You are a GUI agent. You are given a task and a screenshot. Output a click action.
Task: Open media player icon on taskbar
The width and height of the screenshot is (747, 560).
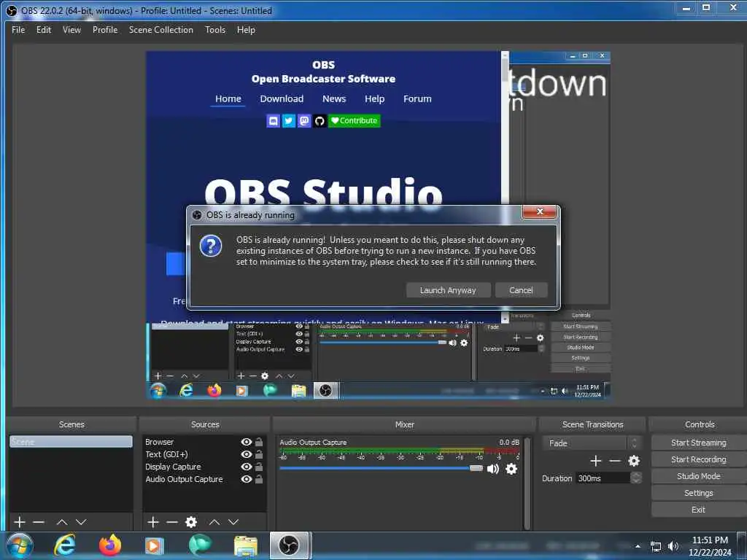[154, 545]
